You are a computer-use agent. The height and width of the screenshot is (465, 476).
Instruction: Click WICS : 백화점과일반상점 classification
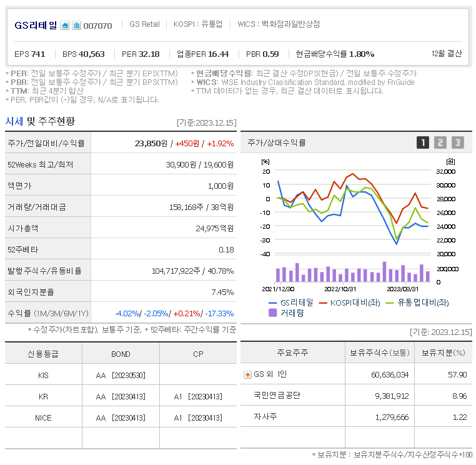coord(279,24)
